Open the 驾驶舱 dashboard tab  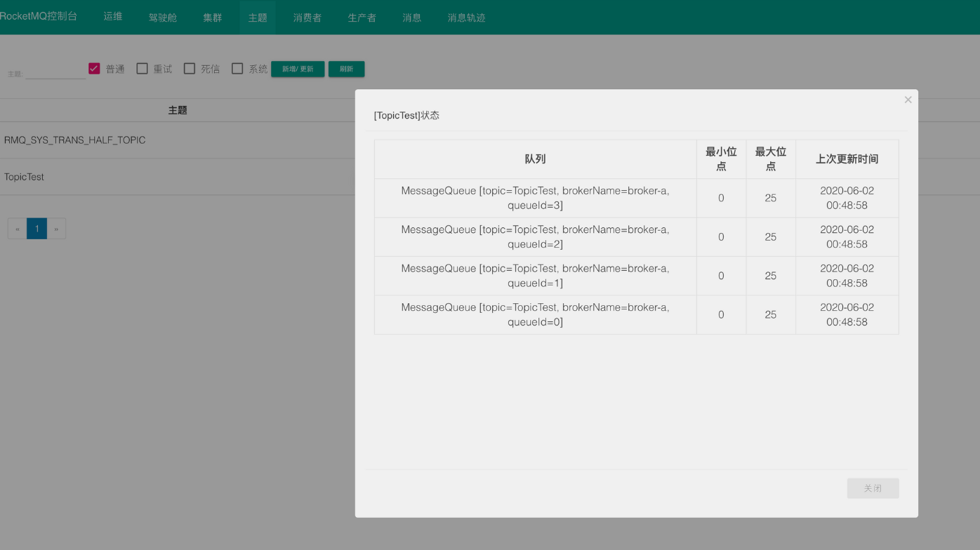tap(163, 18)
